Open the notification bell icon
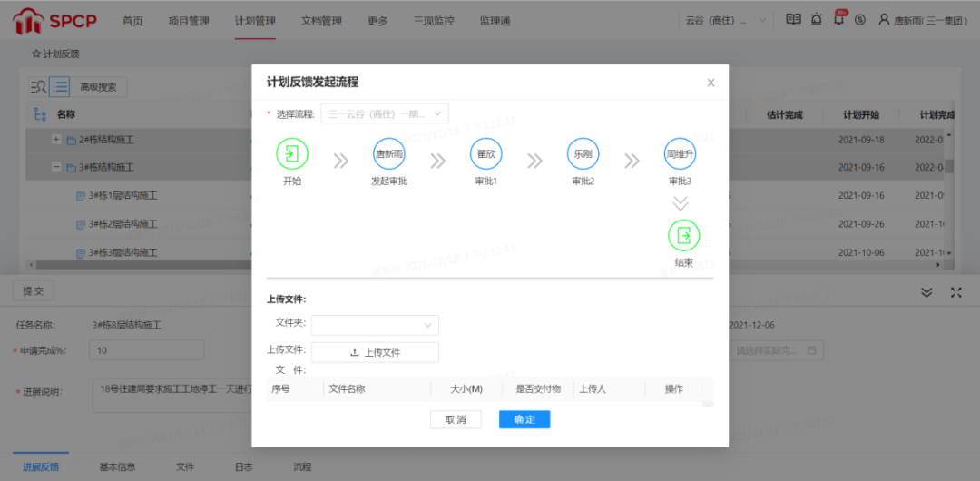Viewport: 980px width, 481px height. (x=838, y=20)
